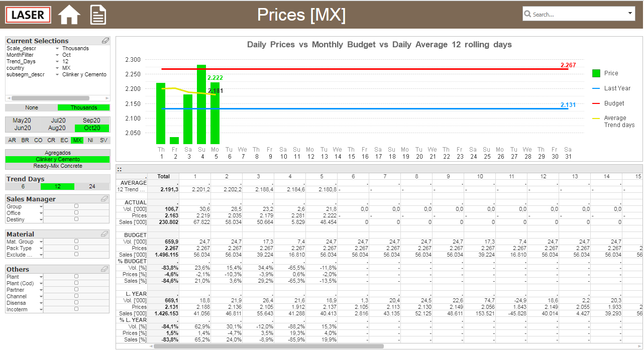644x351 pixels.
Task: Set scale to None
Action: point(32,107)
